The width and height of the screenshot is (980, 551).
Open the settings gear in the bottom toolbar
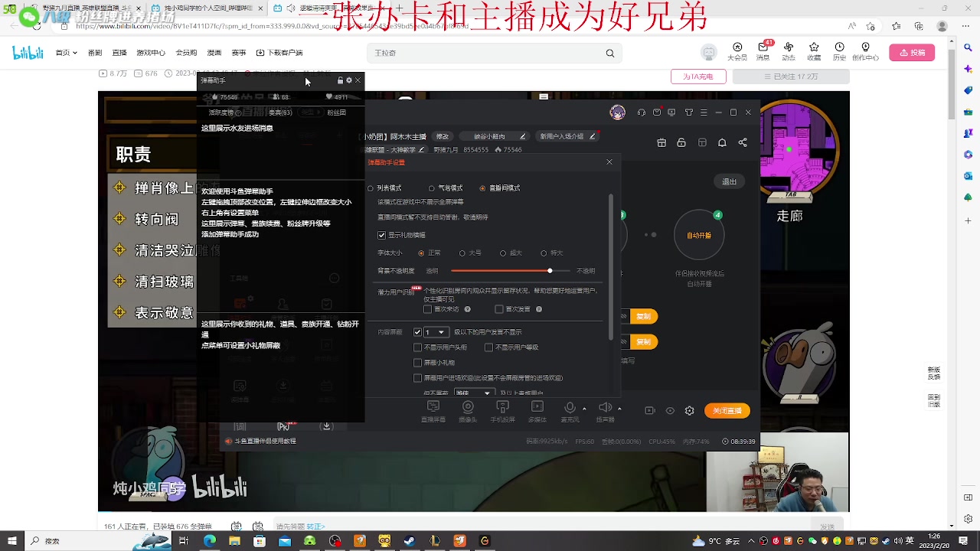pyautogui.click(x=689, y=410)
